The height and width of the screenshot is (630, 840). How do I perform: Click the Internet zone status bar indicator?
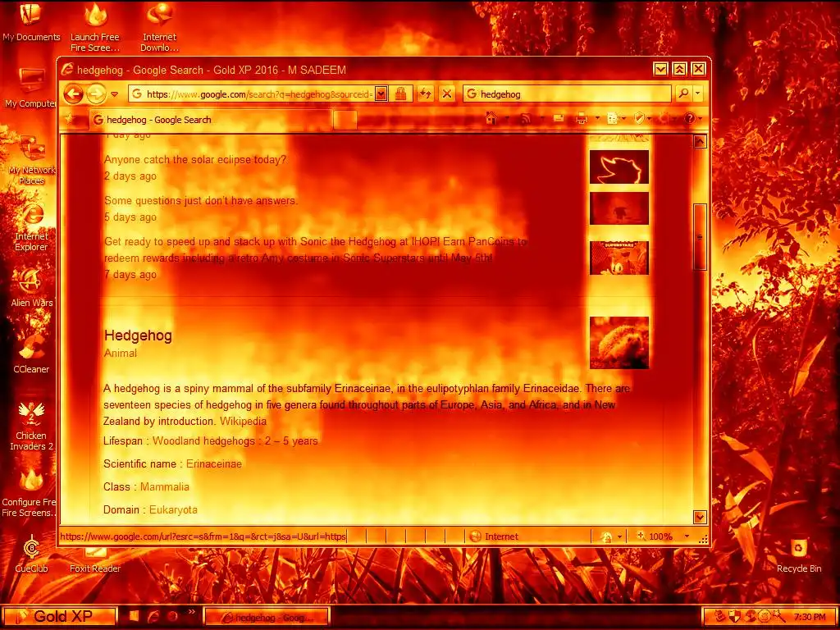coord(493,536)
